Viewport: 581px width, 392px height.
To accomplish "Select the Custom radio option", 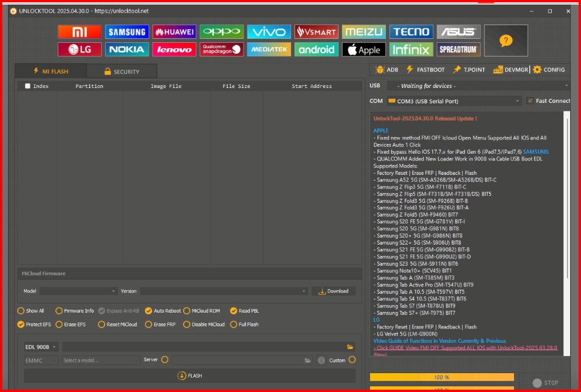I will tap(352, 359).
